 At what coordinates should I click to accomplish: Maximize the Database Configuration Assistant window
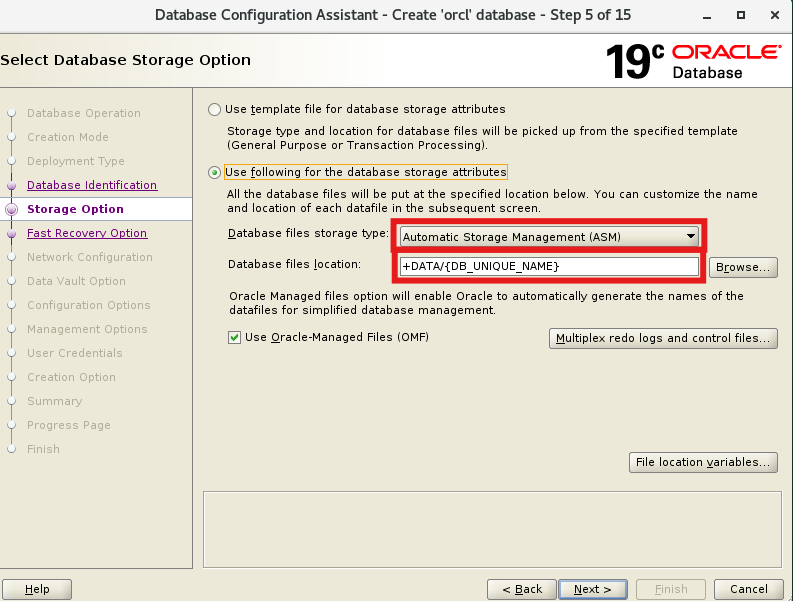(741, 15)
